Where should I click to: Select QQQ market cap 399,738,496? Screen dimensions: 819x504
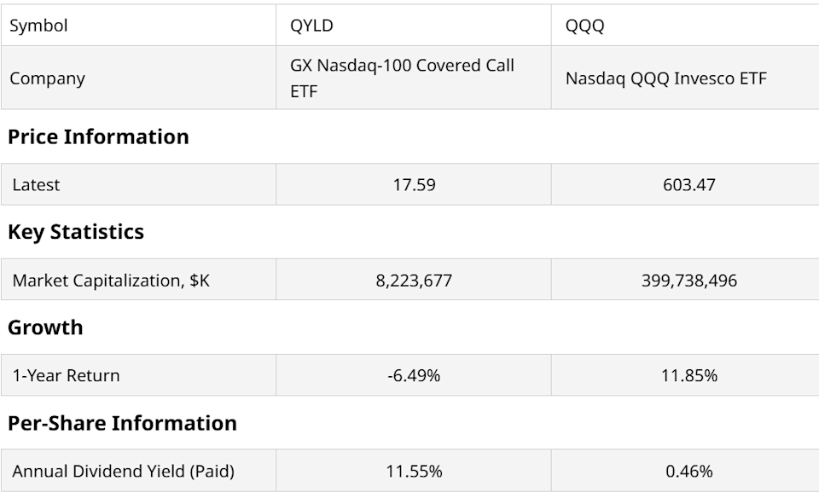688,281
